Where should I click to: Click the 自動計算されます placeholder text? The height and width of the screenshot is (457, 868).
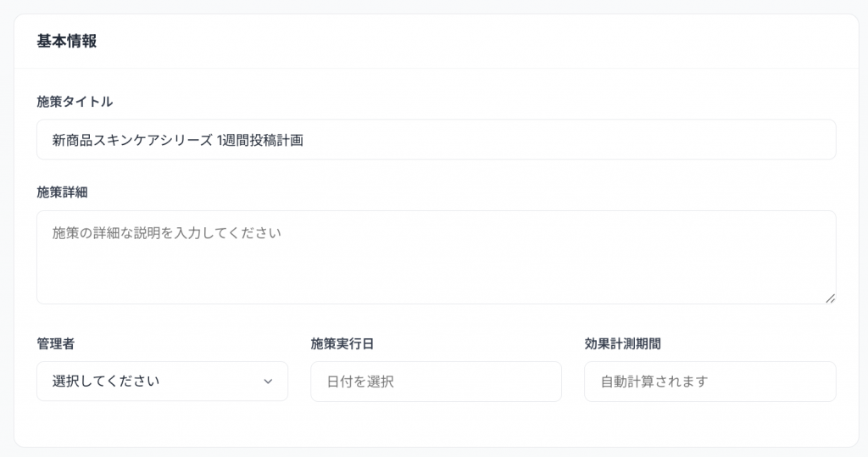click(654, 382)
